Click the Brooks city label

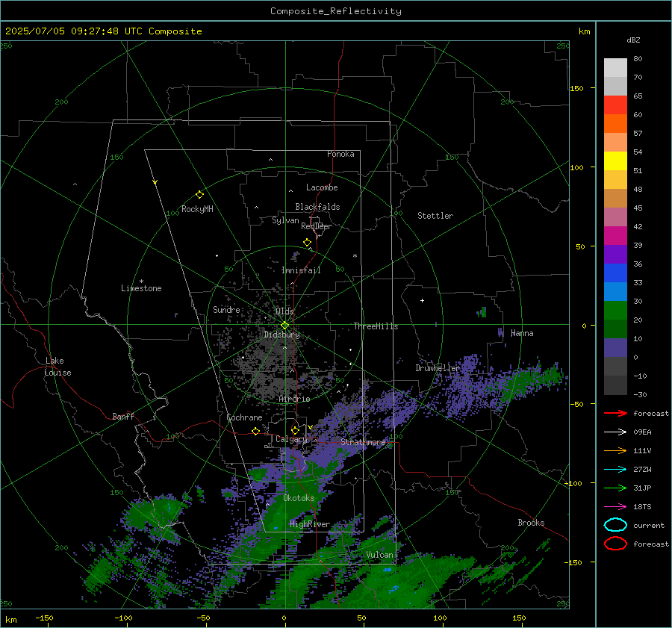click(531, 523)
